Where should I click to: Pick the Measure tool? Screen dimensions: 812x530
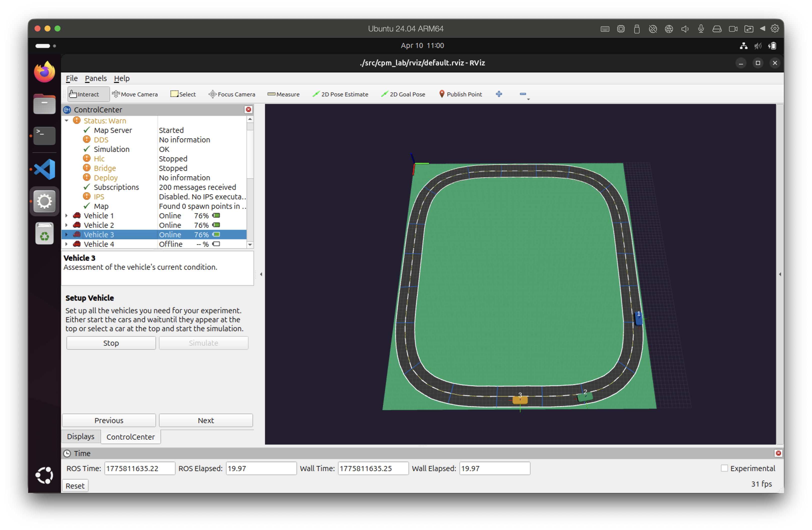(283, 94)
